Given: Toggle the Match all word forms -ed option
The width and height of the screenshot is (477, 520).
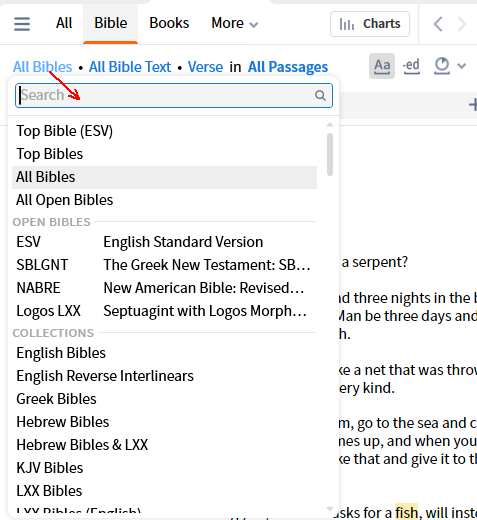Looking at the screenshot, I should [411, 66].
